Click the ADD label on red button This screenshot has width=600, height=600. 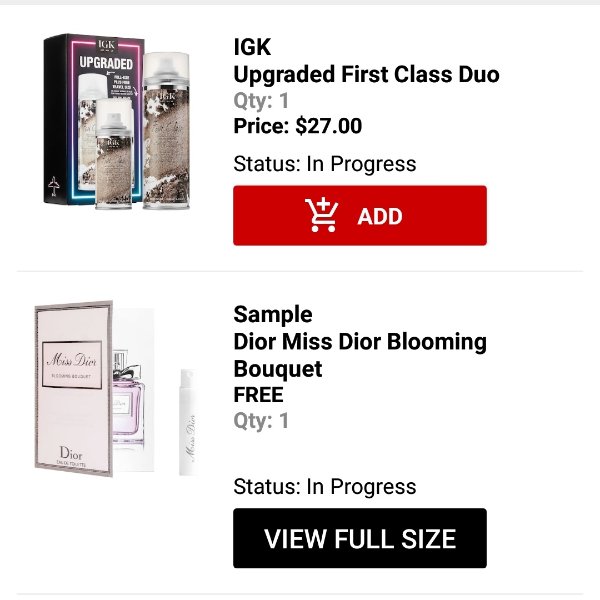(380, 216)
